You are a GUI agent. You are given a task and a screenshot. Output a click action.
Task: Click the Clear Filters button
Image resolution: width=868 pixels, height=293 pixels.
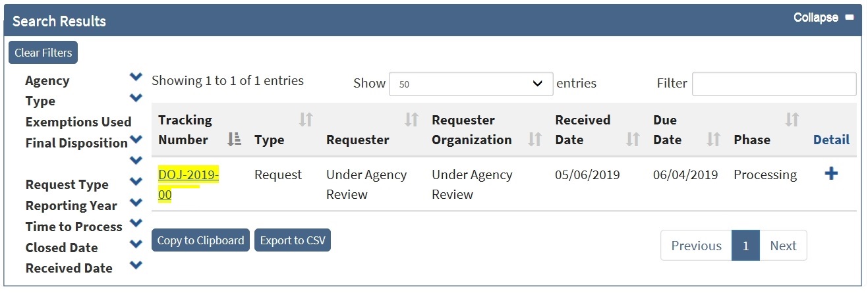point(43,53)
